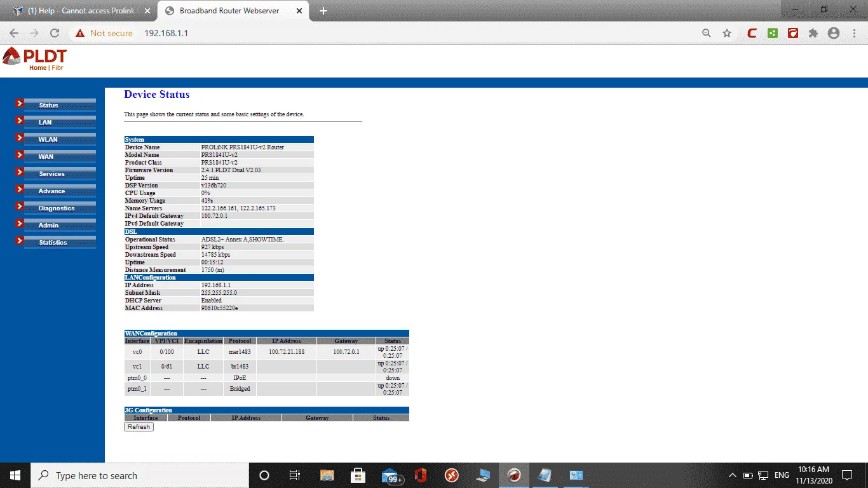Click the mer1483 protocol cell

[240, 352]
